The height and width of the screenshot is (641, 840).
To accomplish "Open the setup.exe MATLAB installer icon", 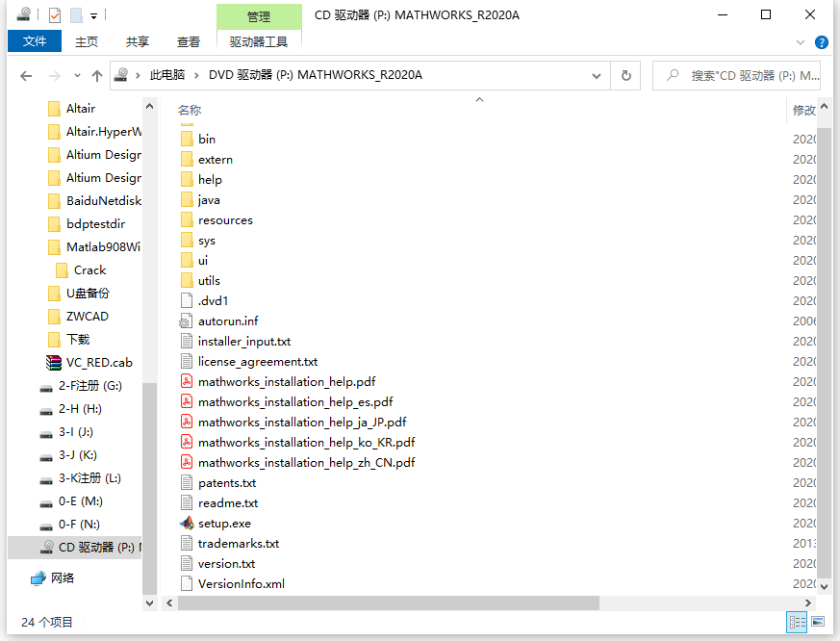I will [x=187, y=523].
